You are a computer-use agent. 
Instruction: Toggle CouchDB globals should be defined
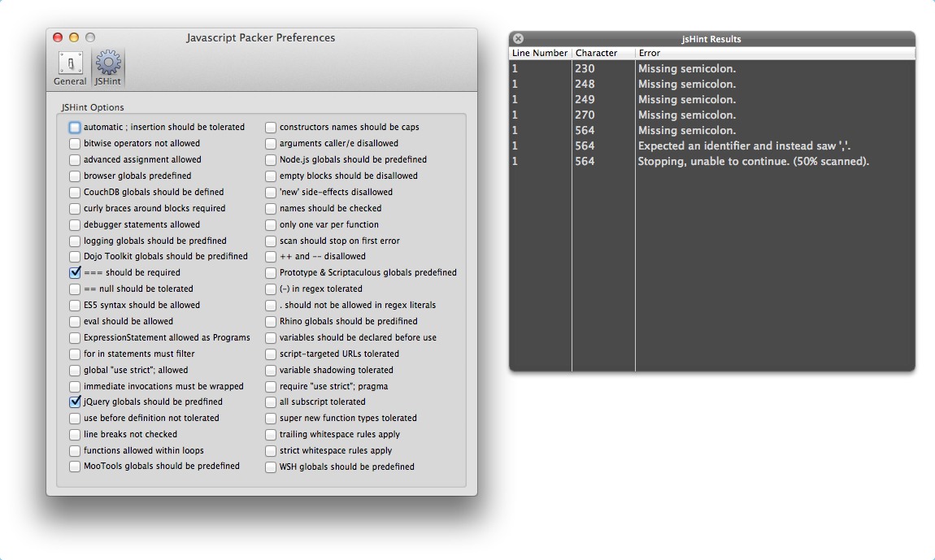[75, 192]
